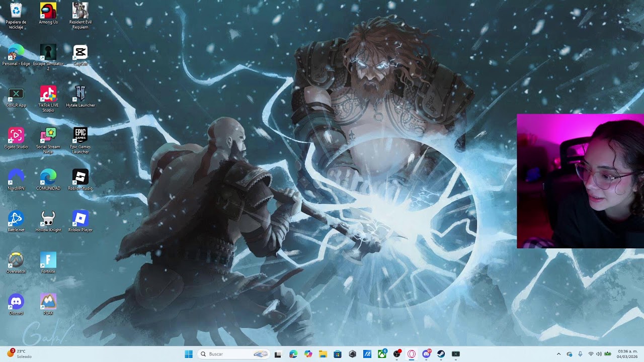Select the COMUNIDAD Edge shortcut

point(48,179)
